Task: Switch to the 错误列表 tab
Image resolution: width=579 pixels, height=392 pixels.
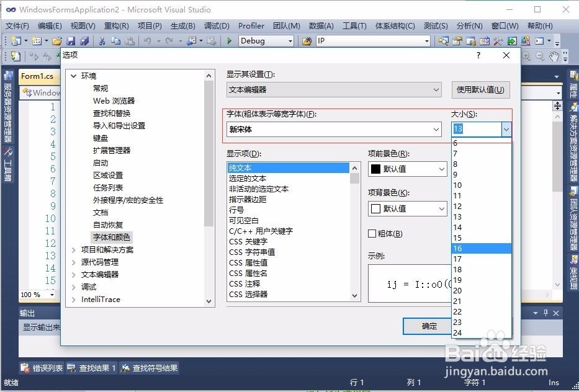Action: (x=42, y=368)
